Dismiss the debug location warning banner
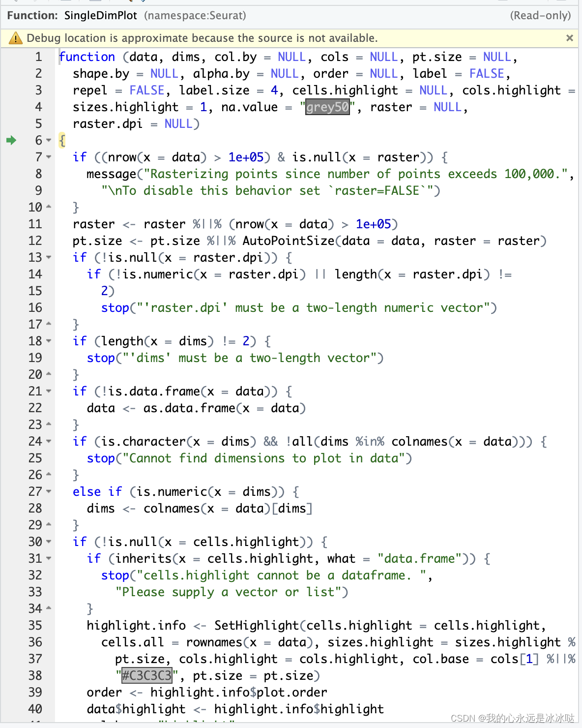Image resolution: width=582 pixels, height=728 pixels. (x=570, y=38)
